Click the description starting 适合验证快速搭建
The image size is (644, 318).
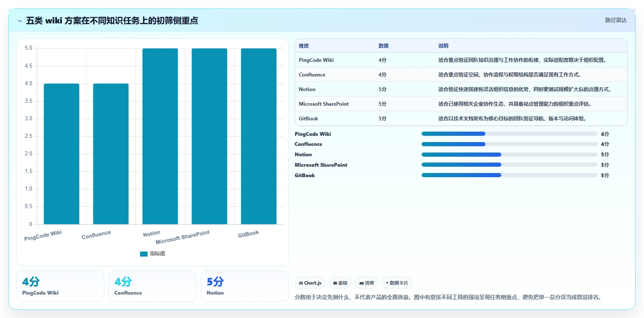click(525, 89)
